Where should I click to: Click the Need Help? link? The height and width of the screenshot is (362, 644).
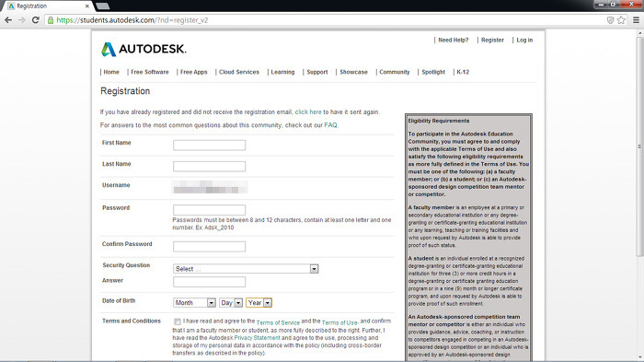(x=453, y=40)
